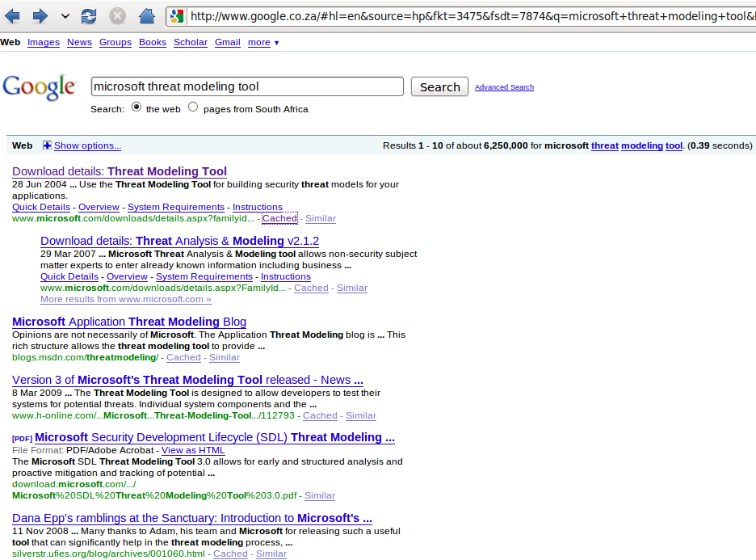Select the radio button next to 'the web'
This screenshot has height=560, width=756.
pos(137,107)
